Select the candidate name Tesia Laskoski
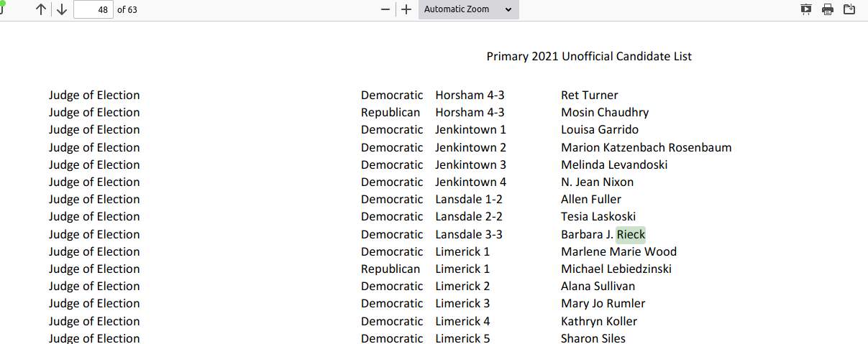The height and width of the screenshot is (344, 868). point(598,216)
